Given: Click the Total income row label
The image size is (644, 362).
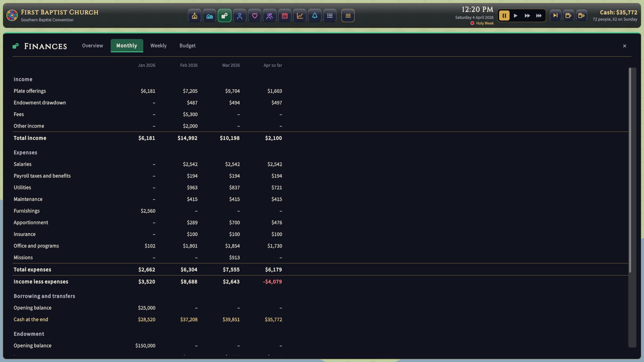Looking at the screenshot, I should pyautogui.click(x=30, y=138).
